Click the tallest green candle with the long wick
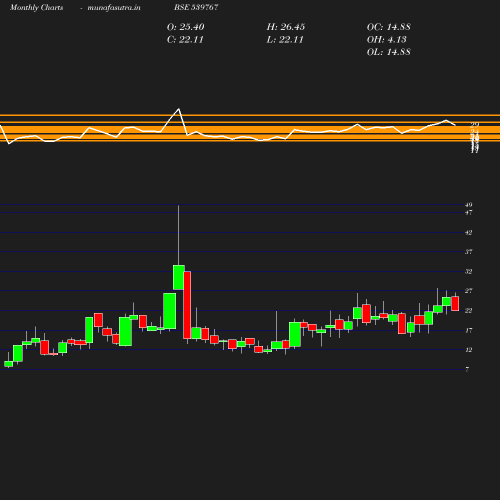This screenshot has height=500, width=500. pos(179,277)
